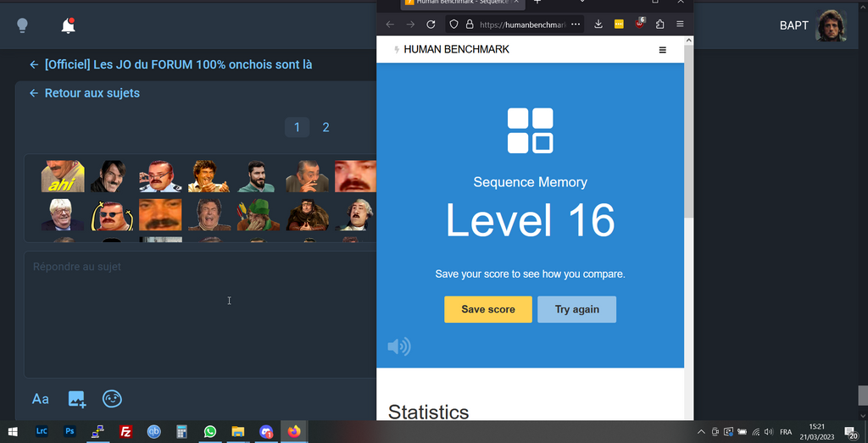
Task: Mute the Human Benchmark sound
Action: [398, 346]
